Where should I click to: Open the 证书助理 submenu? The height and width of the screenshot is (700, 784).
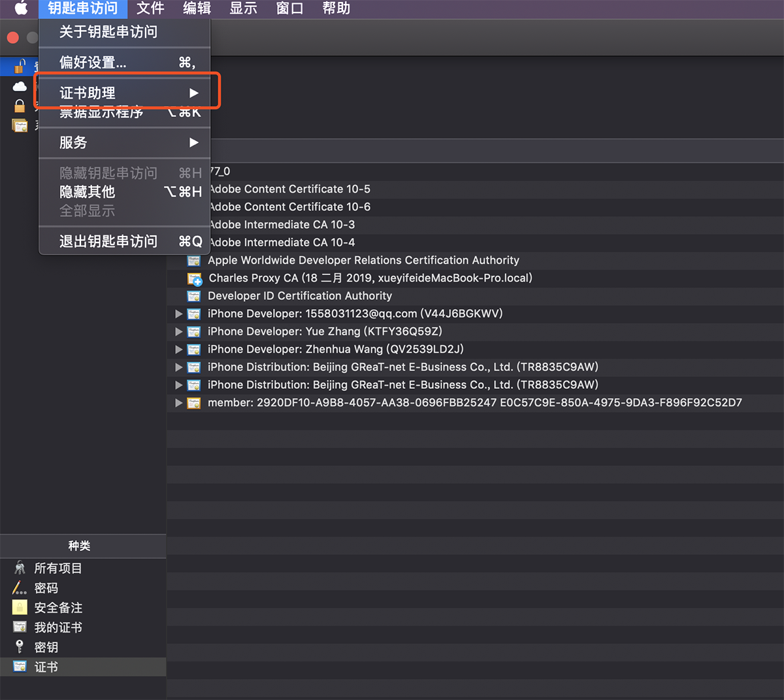(x=125, y=93)
